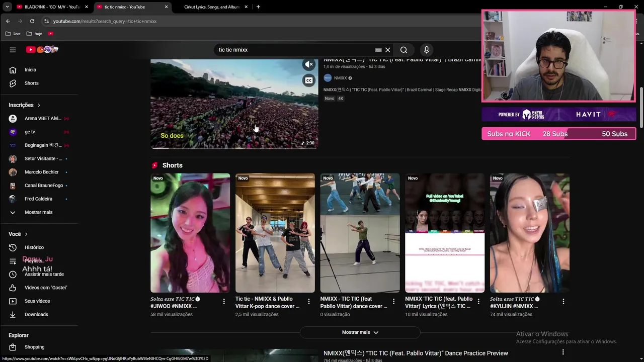
Task: Click the YouTube logo
Action: tap(42, 49)
